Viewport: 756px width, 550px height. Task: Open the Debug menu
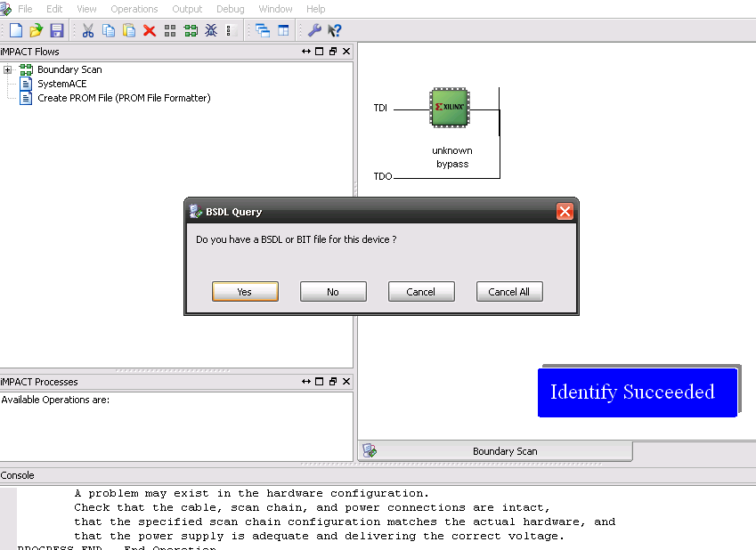point(231,9)
